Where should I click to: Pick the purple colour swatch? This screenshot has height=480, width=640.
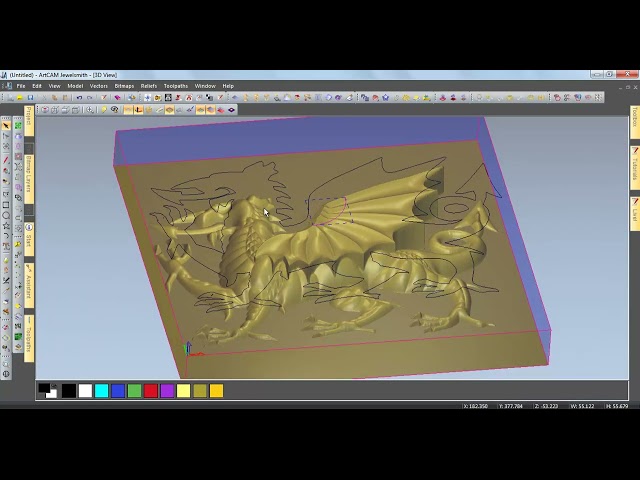167,391
